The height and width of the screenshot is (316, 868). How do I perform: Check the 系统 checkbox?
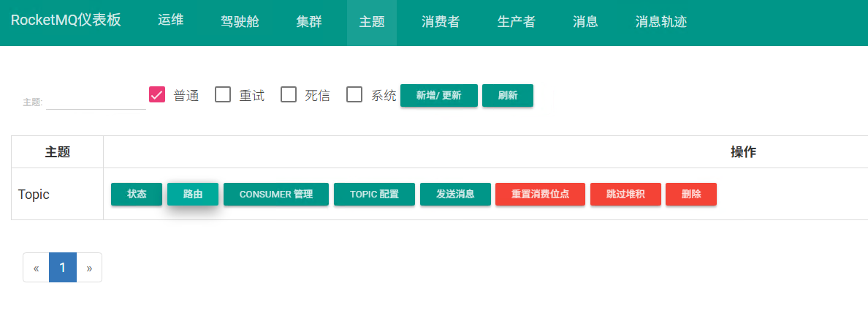pyautogui.click(x=354, y=95)
